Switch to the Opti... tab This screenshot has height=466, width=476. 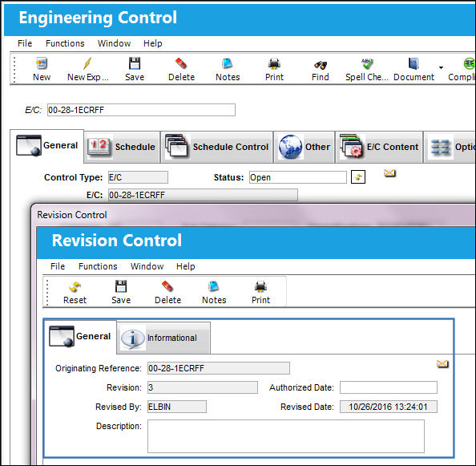click(x=450, y=147)
